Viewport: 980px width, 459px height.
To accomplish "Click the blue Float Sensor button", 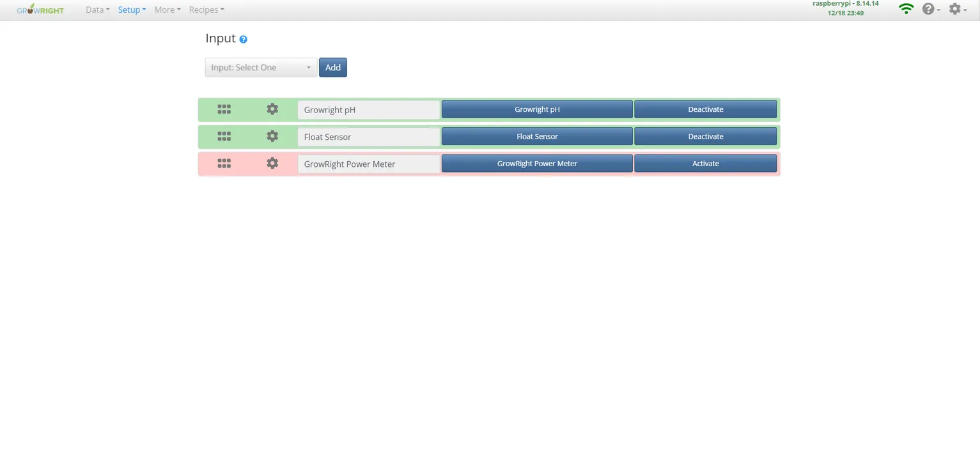I will 537,136.
